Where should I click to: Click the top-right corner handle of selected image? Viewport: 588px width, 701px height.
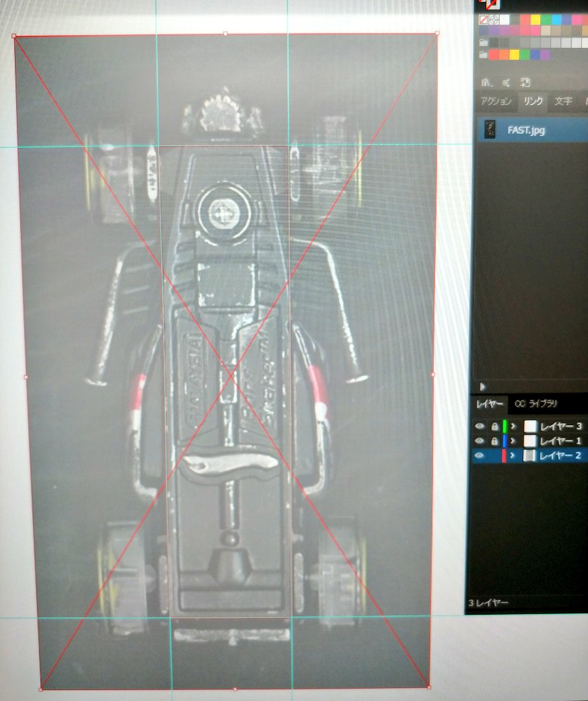point(437,33)
